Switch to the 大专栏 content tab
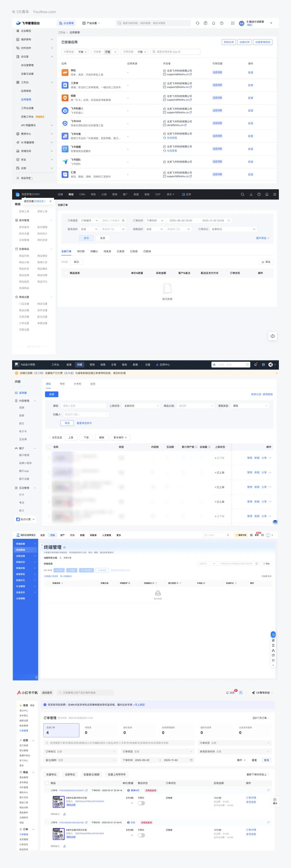Image resolution: width=291 pixels, height=868 pixels. 78,384
